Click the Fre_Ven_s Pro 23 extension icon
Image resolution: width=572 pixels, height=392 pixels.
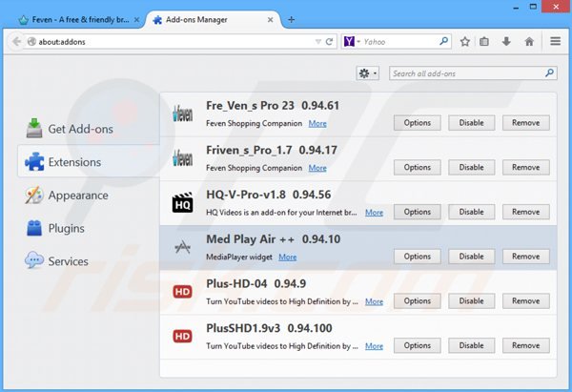pos(182,113)
